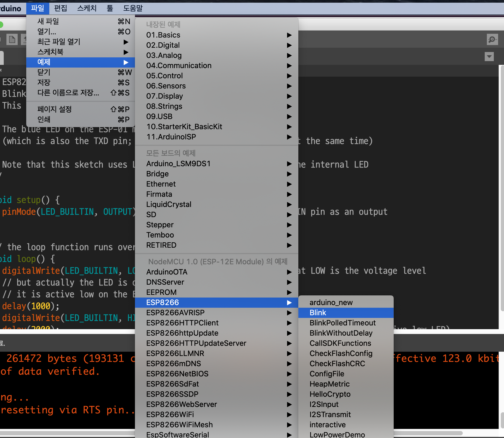The image size is (504, 438).
Task: Open 11.ArduinoISP examples submenu
Action: 217,137
